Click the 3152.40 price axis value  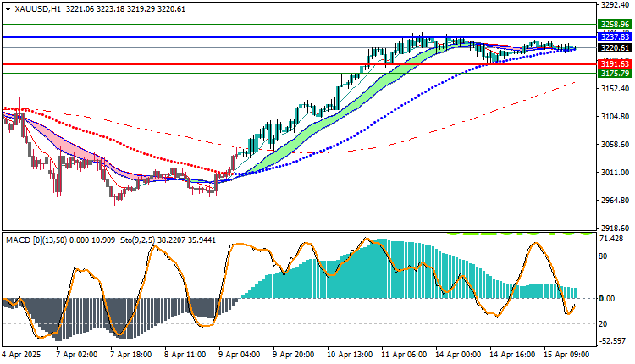pos(615,88)
